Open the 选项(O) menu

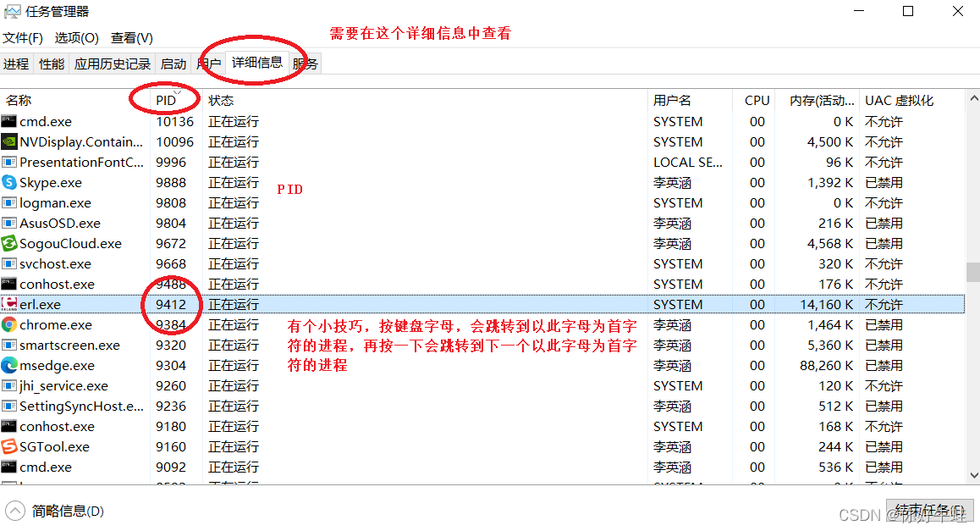(76, 38)
